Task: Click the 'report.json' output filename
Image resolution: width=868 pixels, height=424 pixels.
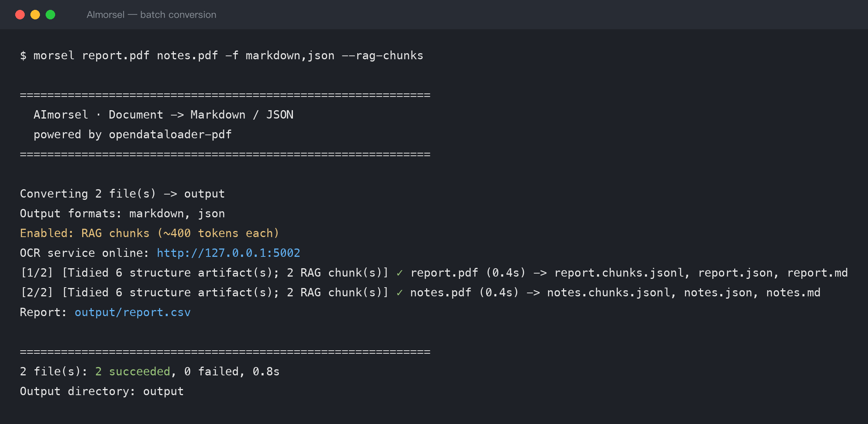Action: tap(735, 273)
